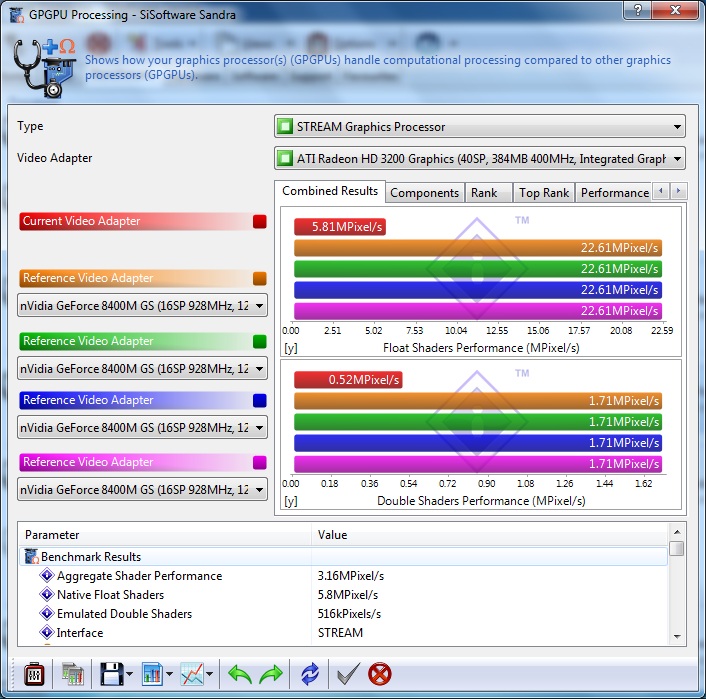Open the save icon's dropdown arrow
This screenshot has height=699, width=706.
point(129,674)
